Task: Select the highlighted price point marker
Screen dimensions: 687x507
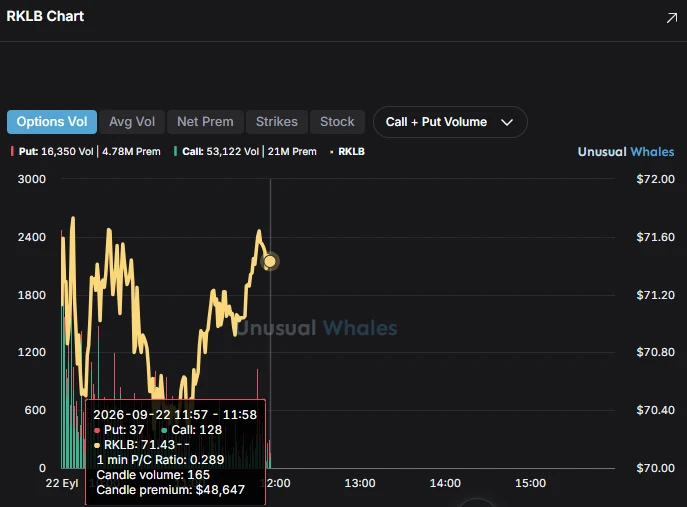Action: (x=270, y=262)
